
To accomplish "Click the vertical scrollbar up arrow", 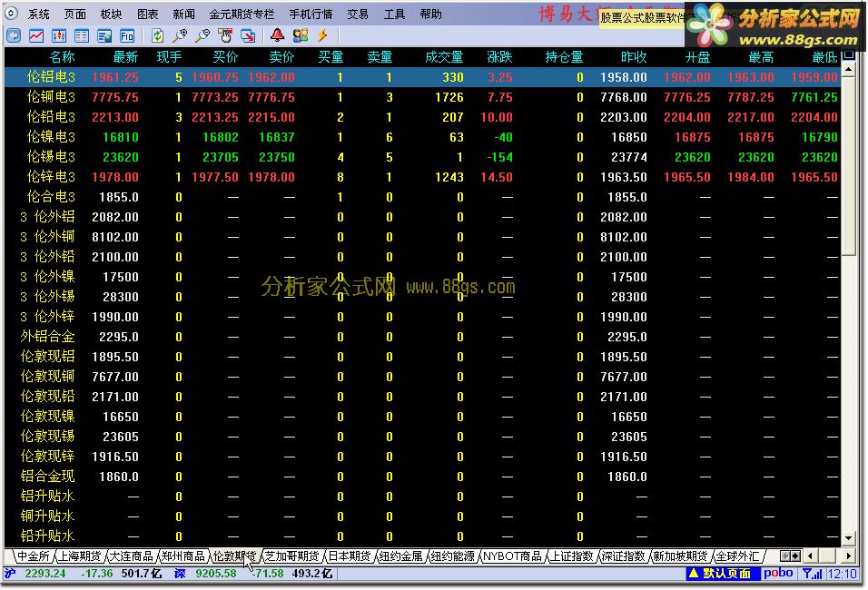I will 848,69.
